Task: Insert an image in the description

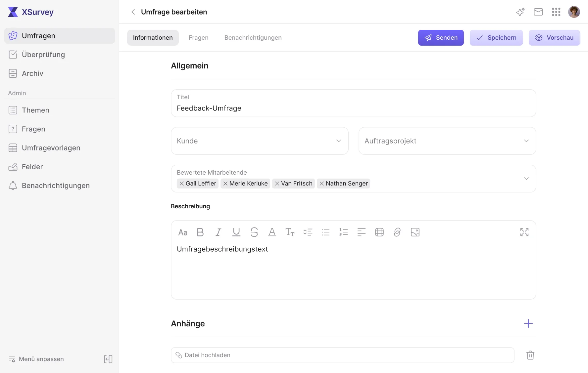Action: [415, 232]
